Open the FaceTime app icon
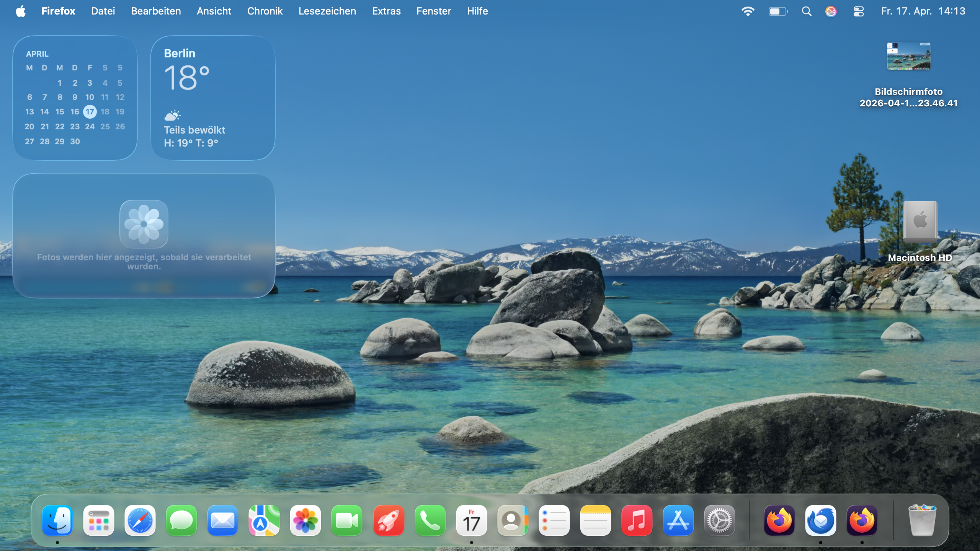The height and width of the screenshot is (551, 980). [x=347, y=520]
